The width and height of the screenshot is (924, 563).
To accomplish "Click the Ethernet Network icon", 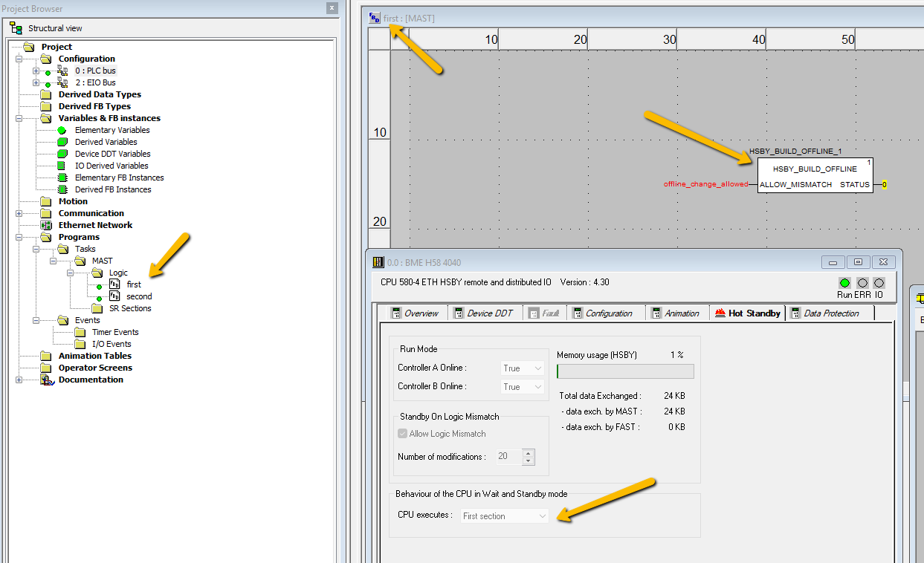I will pos(46,225).
